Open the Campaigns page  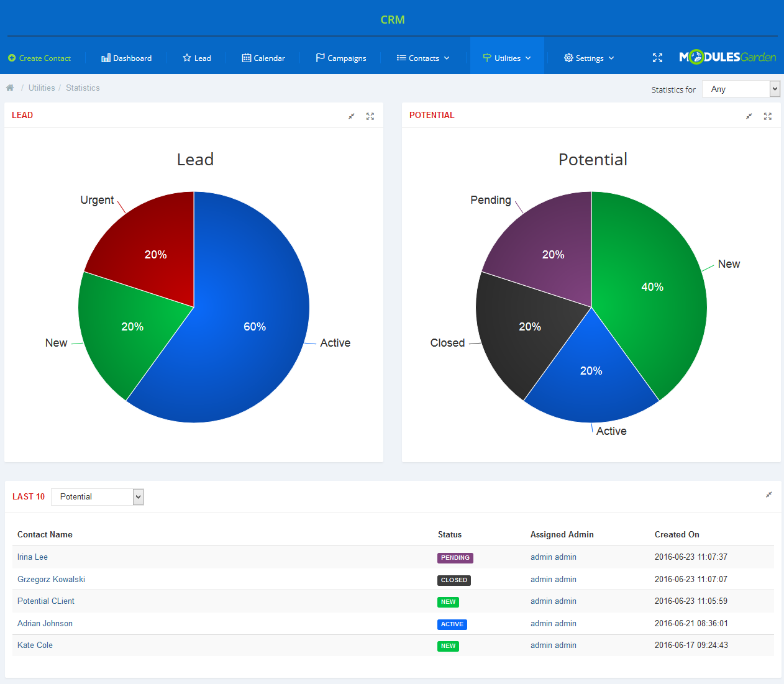tap(341, 58)
